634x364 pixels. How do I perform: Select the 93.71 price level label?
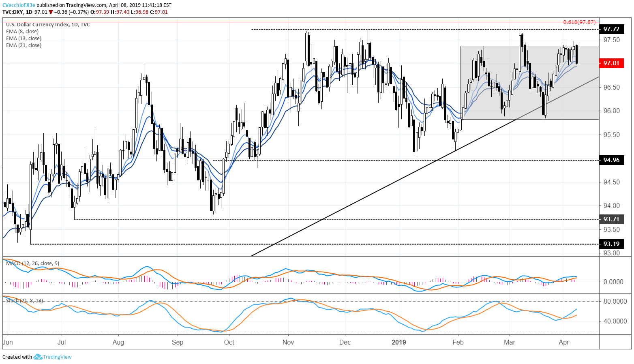[611, 219]
